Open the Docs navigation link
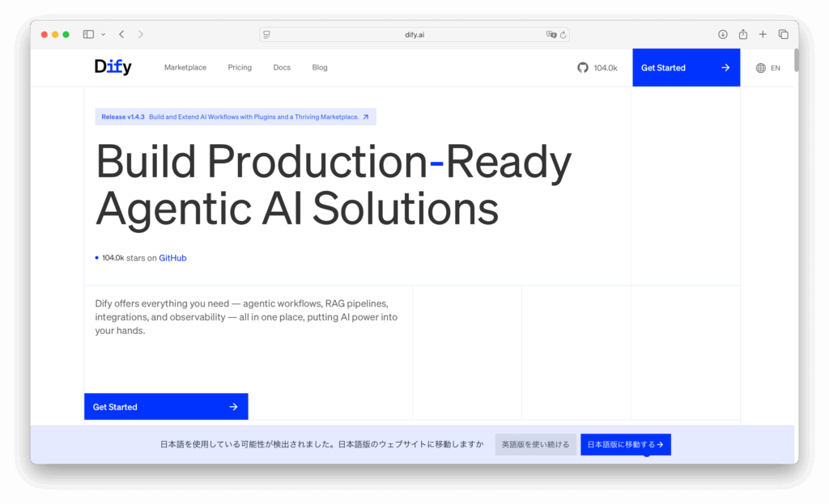The image size is (829, 504). tap(282, 68)
